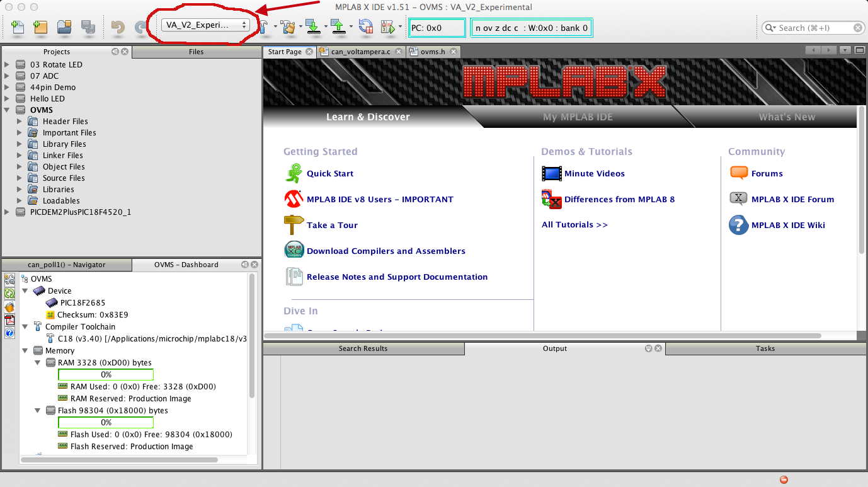
Task: Switch to the can_voltampera.c tab
Action: pos(362,52)
